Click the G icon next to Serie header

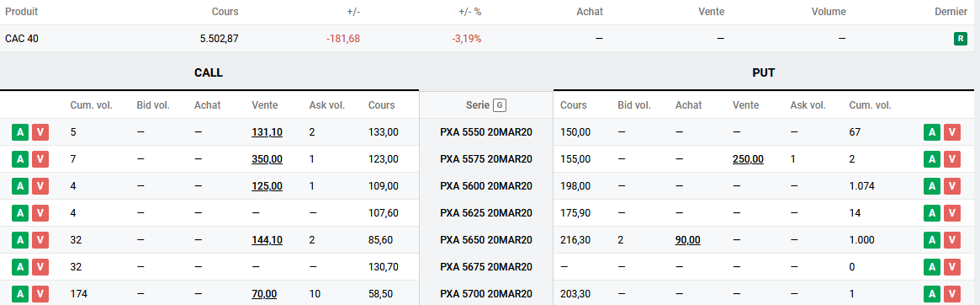[x=500, y=105]
